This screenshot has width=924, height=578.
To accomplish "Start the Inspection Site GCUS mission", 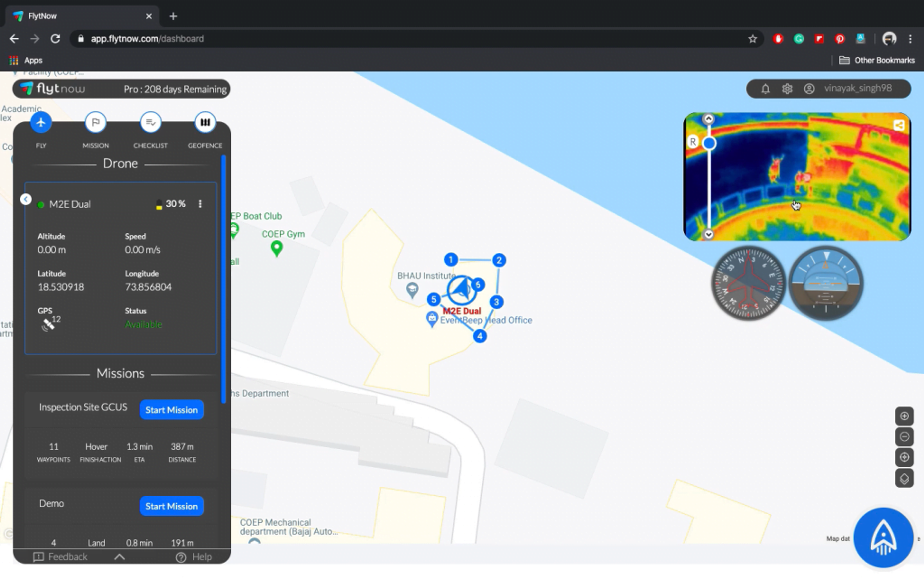I will point(171,410).
